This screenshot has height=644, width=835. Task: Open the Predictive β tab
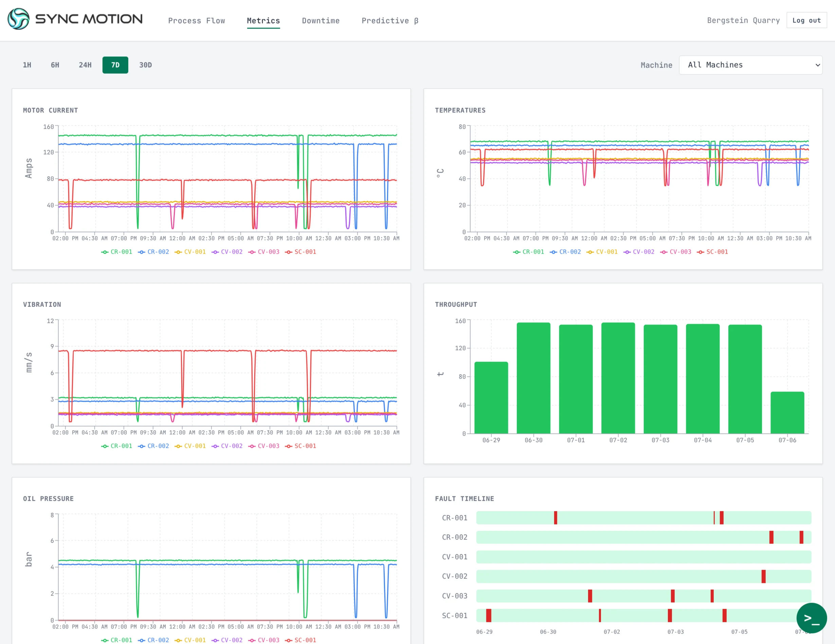click(x=390, y=21)
